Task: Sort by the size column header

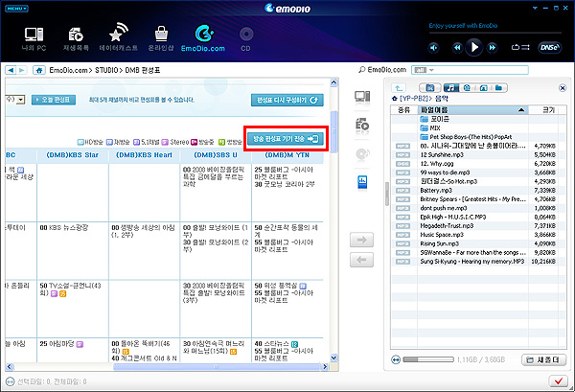Action: click(548, 109)
